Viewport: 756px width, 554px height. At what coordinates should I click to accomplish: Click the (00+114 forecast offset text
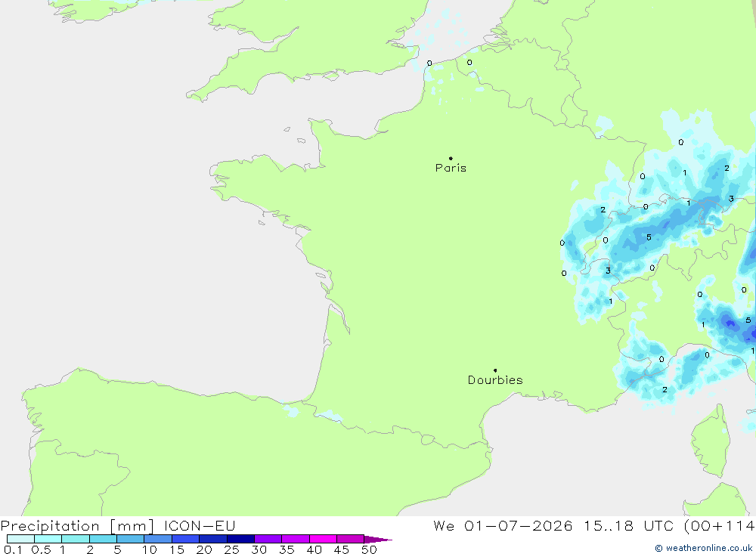click(x=719, y=526)
